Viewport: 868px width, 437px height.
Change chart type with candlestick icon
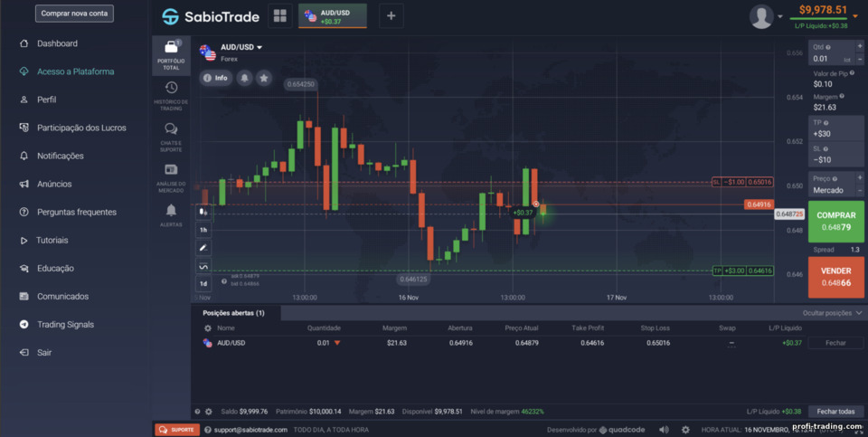203,212
